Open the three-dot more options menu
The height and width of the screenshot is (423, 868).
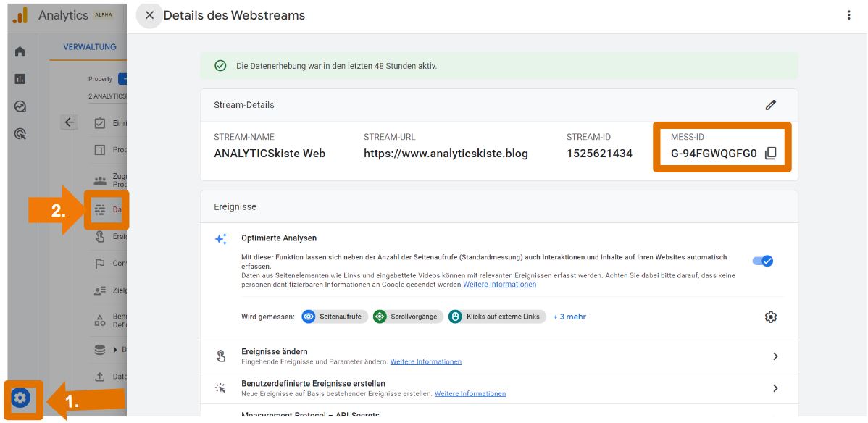click(848, 15)
